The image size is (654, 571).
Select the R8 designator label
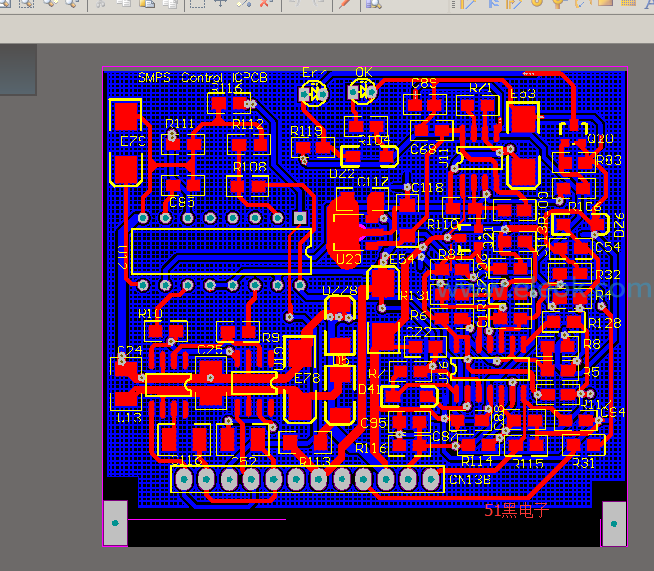592,344
